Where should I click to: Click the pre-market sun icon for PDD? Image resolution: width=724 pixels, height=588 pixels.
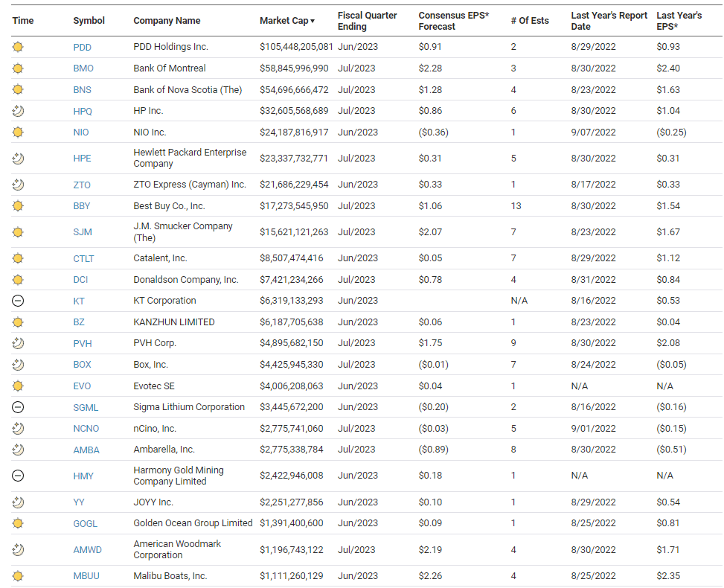coord(19,47)
